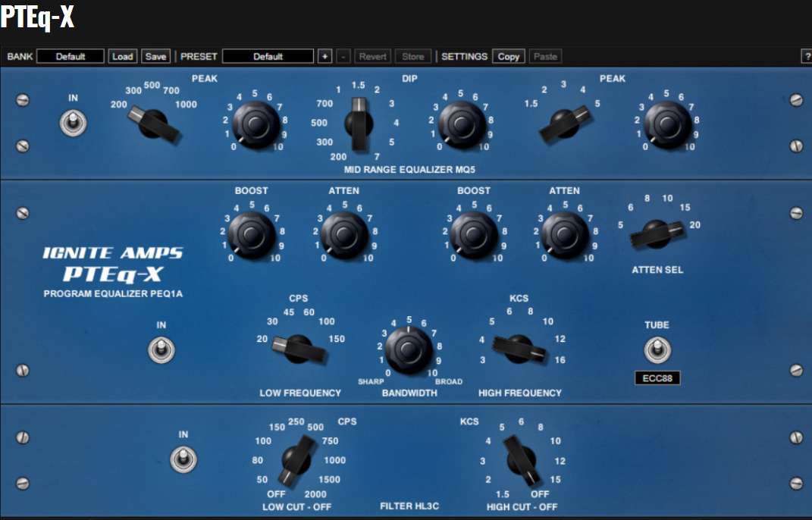Screen dimensions: 812x520
Task: Click the LOW CUT filter selector knob
Action: [296, 460]
